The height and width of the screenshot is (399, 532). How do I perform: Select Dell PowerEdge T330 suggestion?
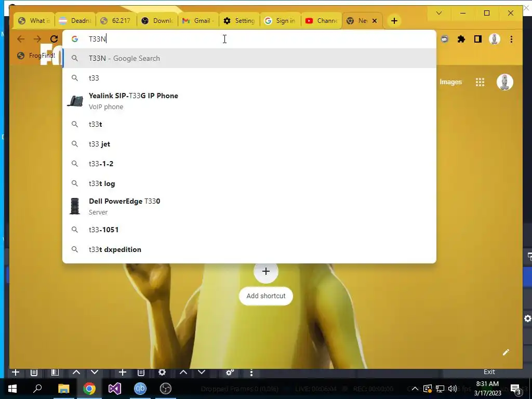(249, 206)
